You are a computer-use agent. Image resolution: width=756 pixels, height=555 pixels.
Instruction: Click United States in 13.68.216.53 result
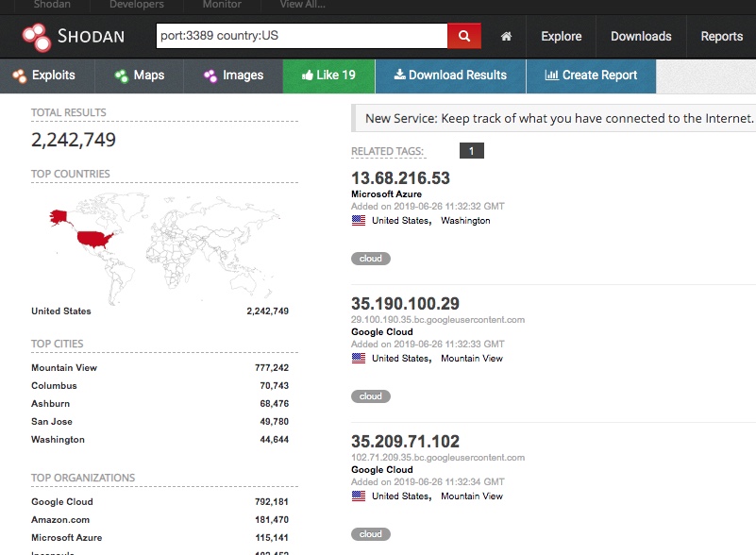click(400, 220)
